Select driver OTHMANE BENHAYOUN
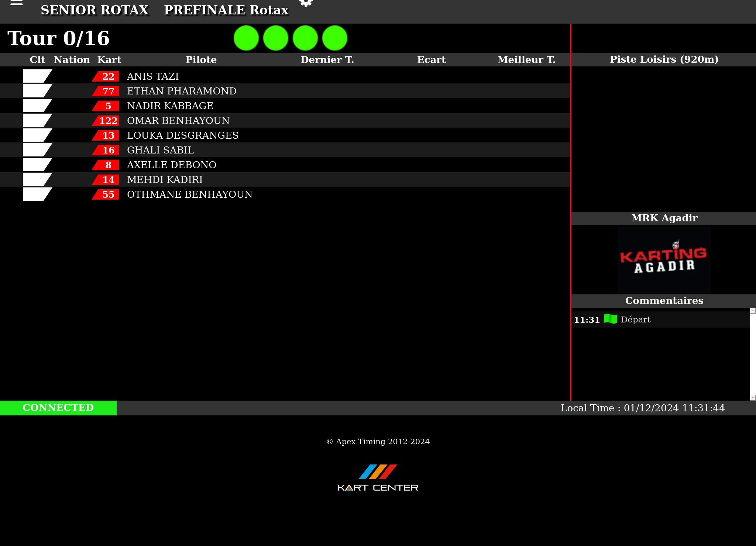Screen dimensions: 756x546 pyautogui.click(x=190, y=194)
